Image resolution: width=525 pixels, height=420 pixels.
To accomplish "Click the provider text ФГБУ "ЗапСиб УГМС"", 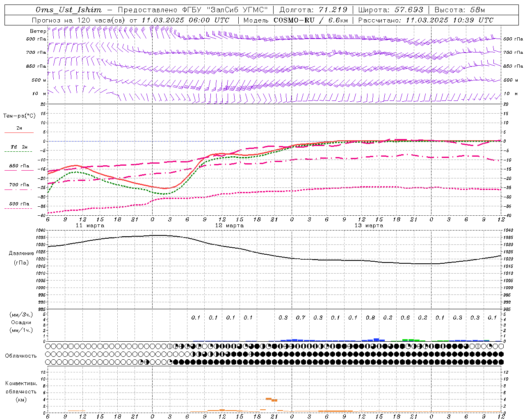I will [225, 10].
